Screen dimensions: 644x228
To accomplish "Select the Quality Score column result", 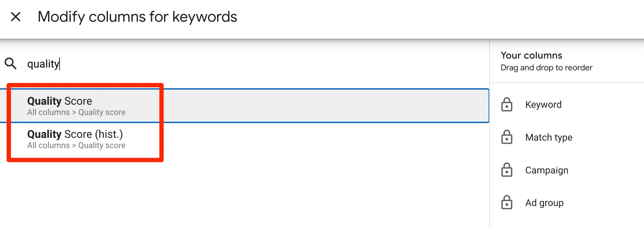I will 60,101.
